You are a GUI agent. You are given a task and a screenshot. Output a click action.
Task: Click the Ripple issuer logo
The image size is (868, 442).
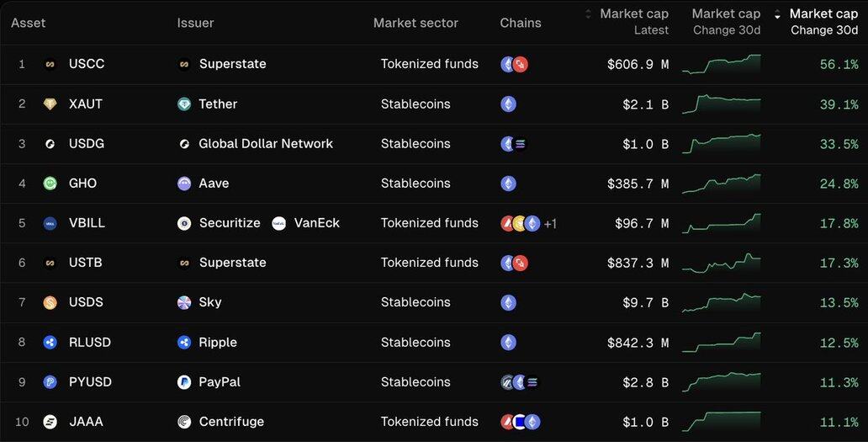click(x=184, y=343)
